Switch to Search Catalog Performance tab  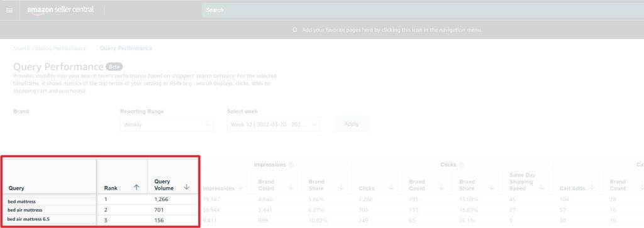click(x=50, y=48)
